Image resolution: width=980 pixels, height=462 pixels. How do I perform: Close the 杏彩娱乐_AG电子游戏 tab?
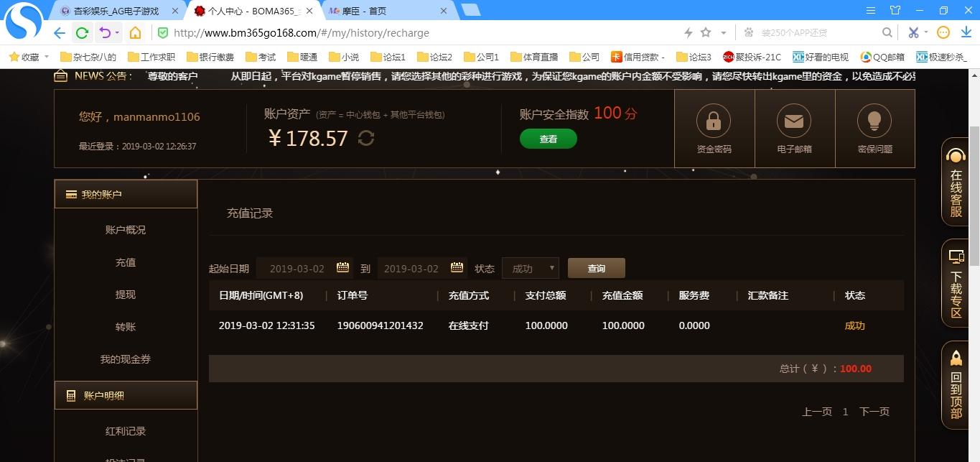(x=174, y=11)
